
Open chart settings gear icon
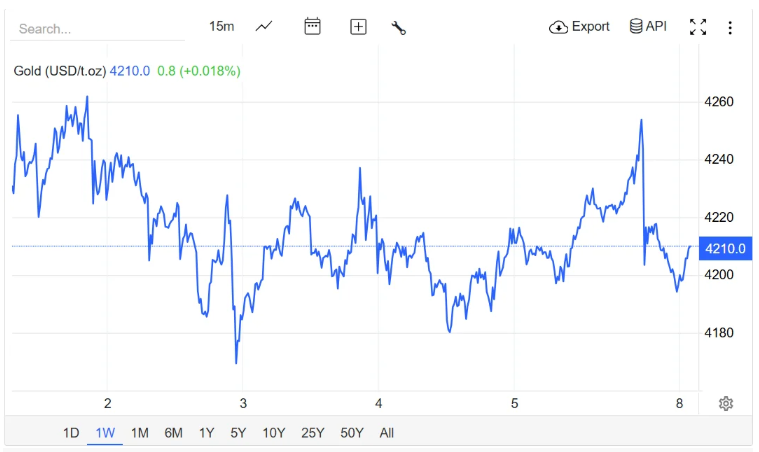click(x=726, y=403)
